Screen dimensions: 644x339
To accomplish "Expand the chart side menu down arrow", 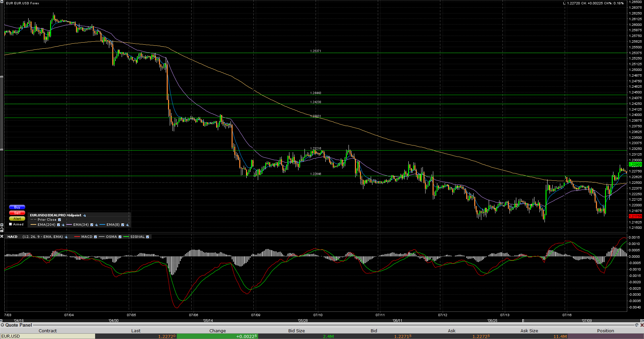I will (2, 225).
